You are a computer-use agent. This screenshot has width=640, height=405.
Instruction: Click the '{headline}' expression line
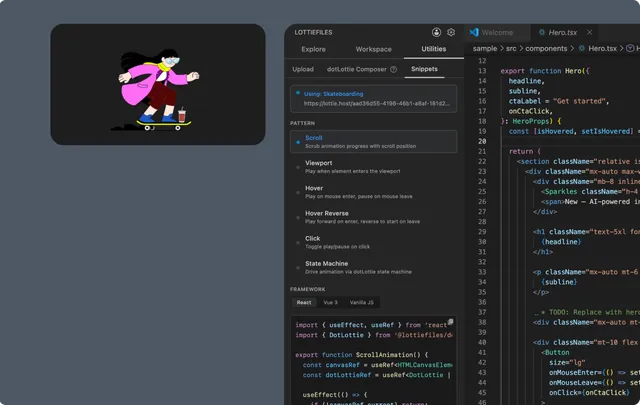tap(561, 242)
